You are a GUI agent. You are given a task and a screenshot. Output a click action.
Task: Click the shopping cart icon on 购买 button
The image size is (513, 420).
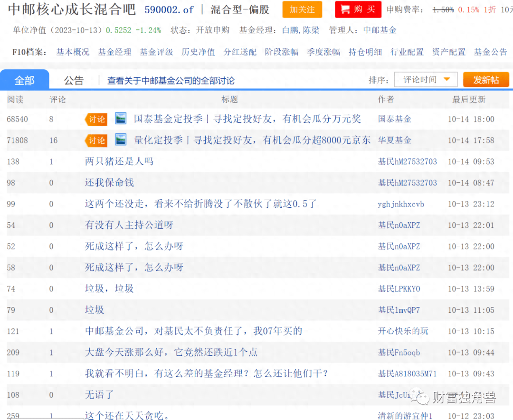pos(344,10)
